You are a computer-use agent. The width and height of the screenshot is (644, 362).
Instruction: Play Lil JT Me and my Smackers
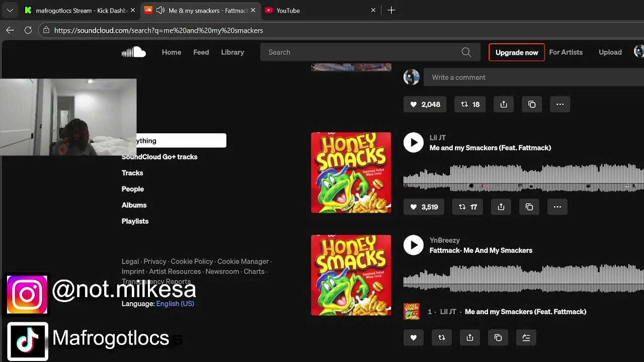414,143
